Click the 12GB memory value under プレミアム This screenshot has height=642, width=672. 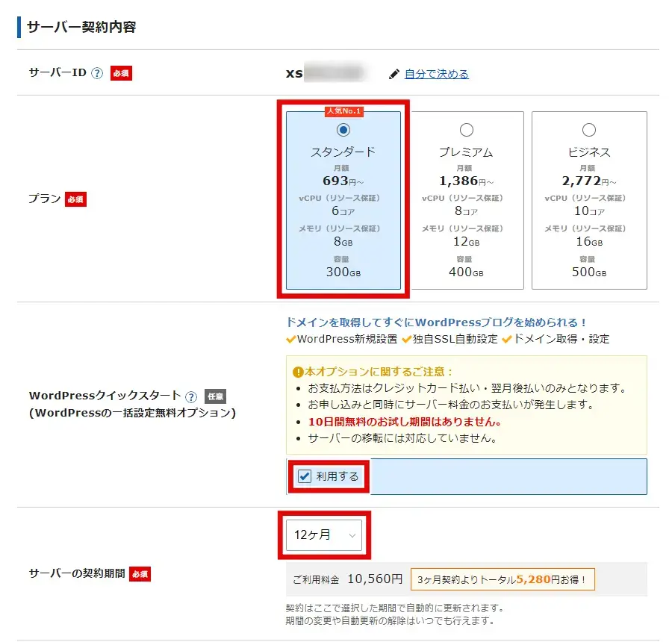tap(466, 241)
